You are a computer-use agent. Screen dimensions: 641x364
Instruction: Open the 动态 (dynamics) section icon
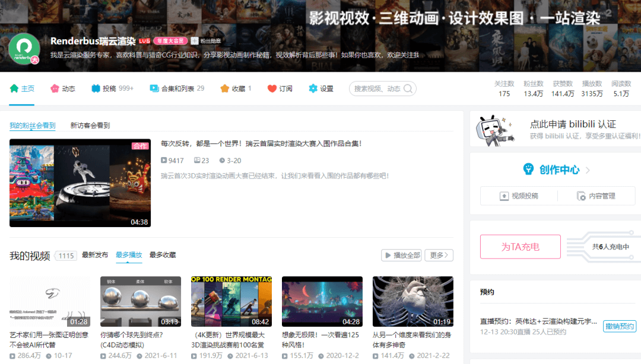(53, 88)
